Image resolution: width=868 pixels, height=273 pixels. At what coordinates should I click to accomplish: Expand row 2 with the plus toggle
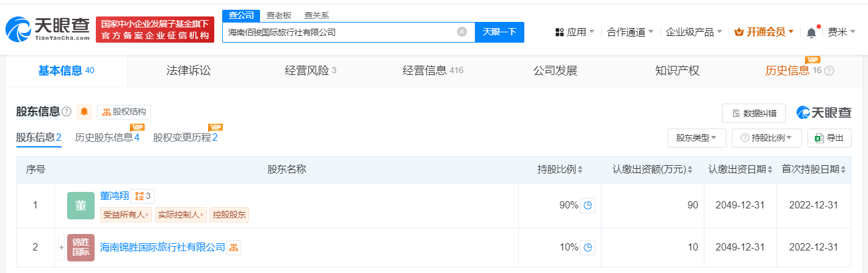pyautogui.click(x=61, y=247)
